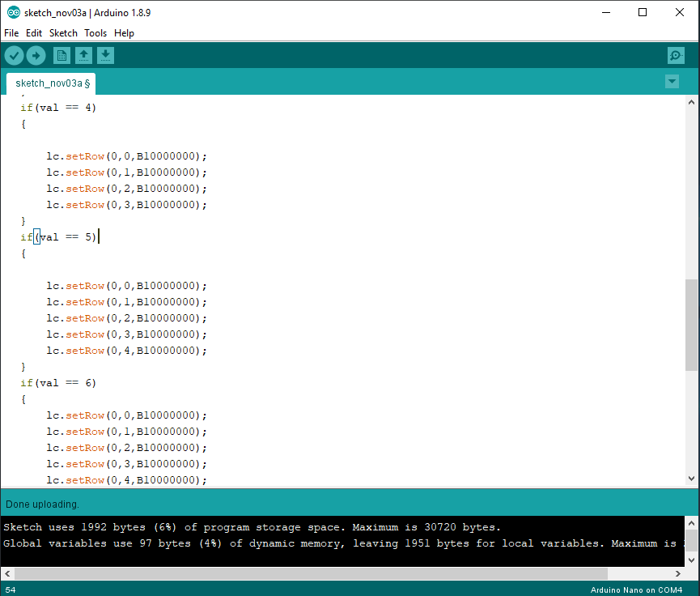Click setRow(0,2 line in val == 5 block

(x=127, y=318)
